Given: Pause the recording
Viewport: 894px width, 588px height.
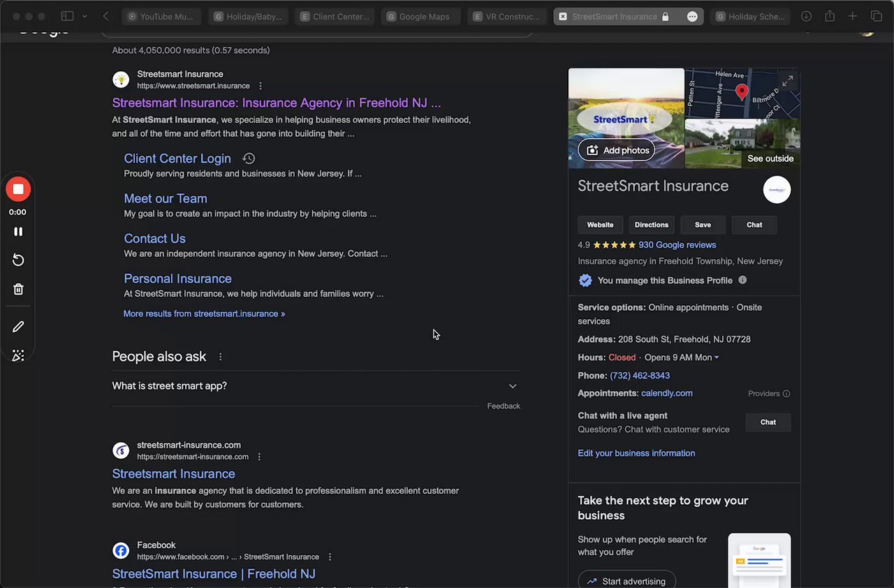Looking at the screenshot, I should click(x=18, y=231).
